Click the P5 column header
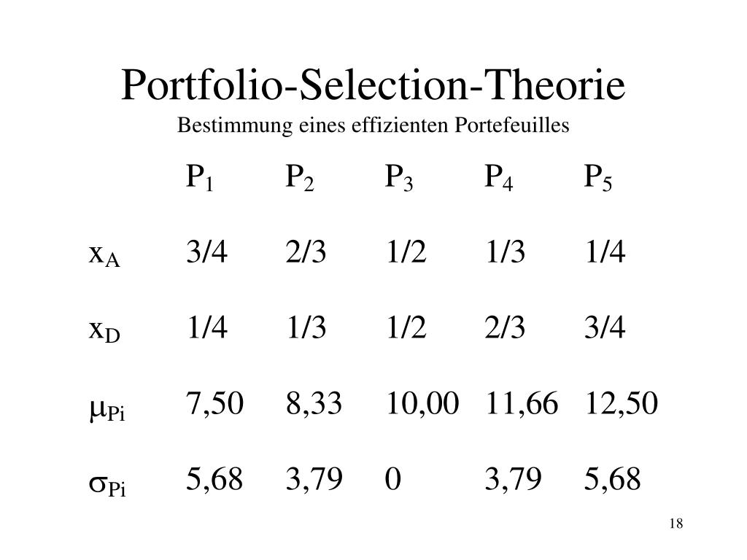Screen dimensions: 747x560 point(598,178)
